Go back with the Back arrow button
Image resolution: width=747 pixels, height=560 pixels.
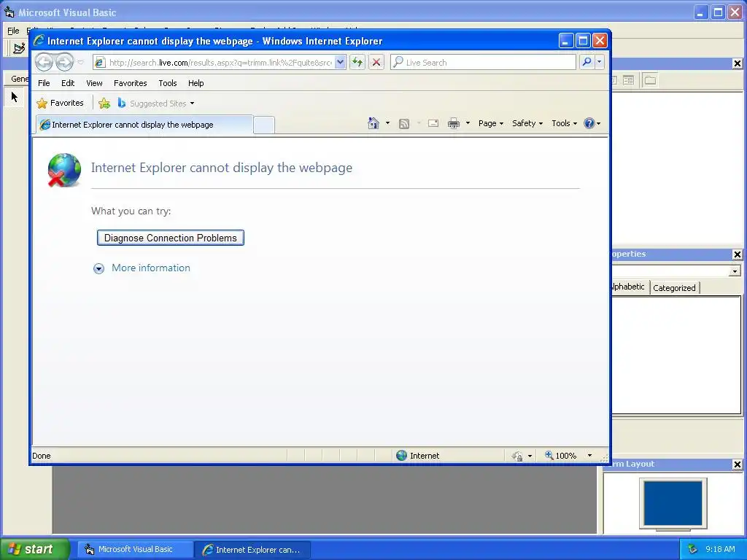44,62
